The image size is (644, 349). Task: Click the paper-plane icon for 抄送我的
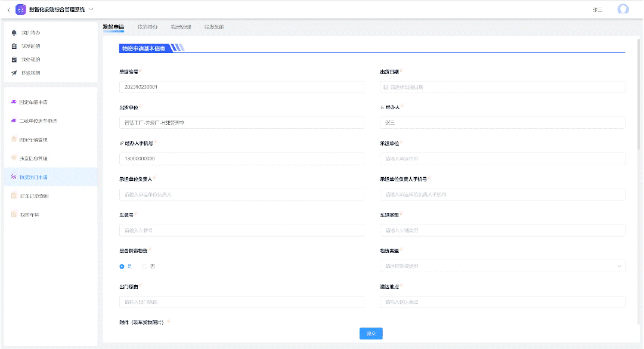point(14,73)
